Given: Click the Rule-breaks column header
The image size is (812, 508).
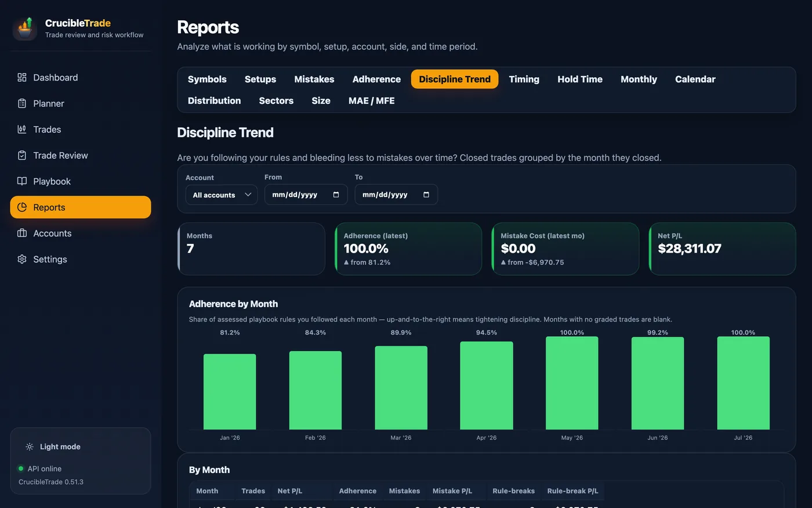Looking at the screenshot, I should [x=514, y=491].
